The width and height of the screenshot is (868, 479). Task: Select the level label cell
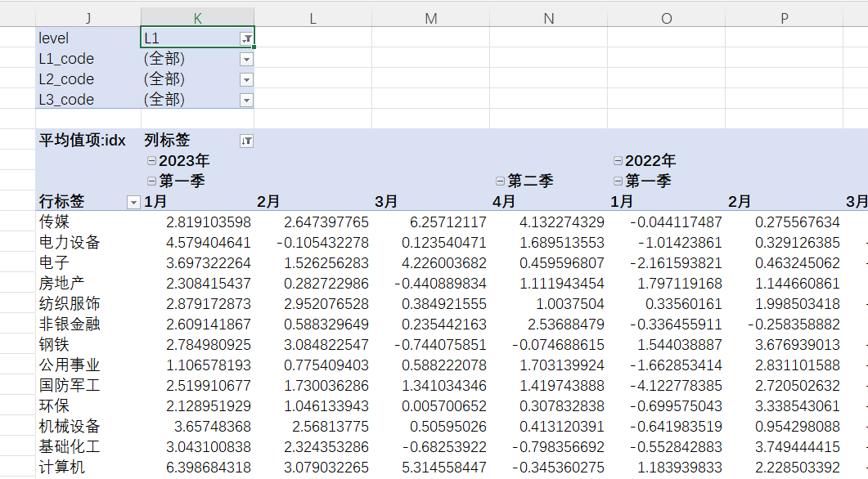coord(88,38)
